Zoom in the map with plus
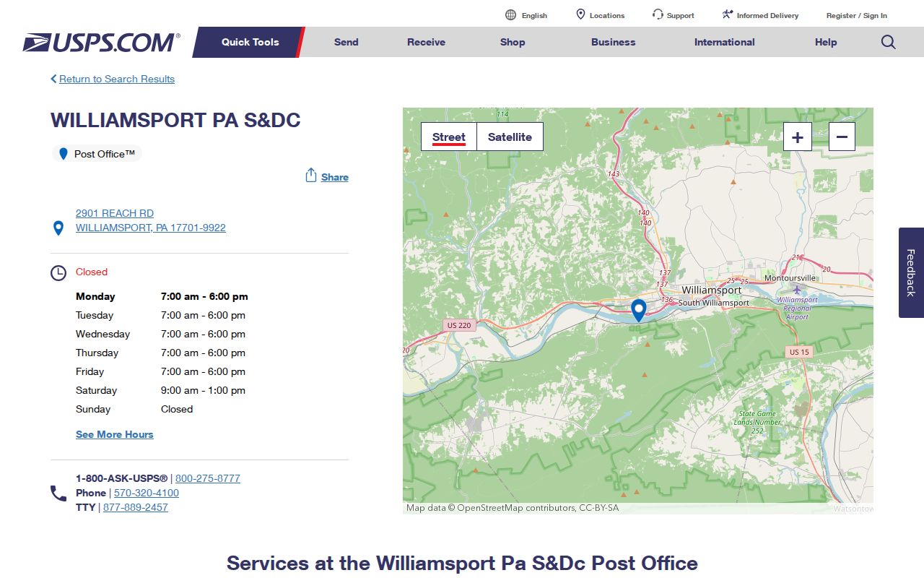This screenshot has width=924, height=578. (798, 137)
